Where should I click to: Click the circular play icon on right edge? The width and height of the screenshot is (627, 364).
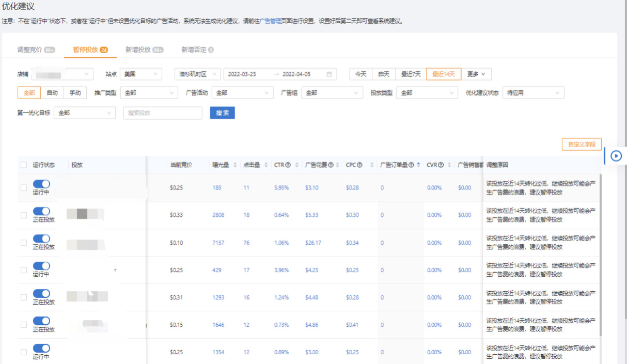(615, 155)
